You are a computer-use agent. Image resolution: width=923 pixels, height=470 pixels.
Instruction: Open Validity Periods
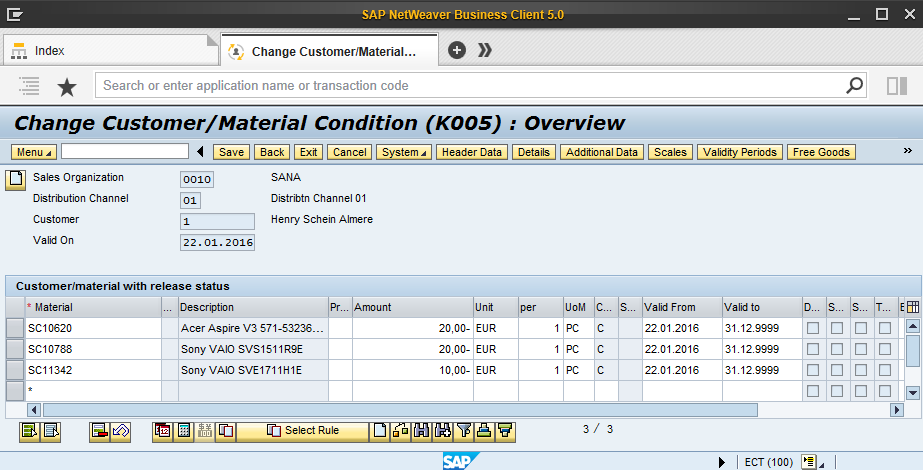[740, 152]
